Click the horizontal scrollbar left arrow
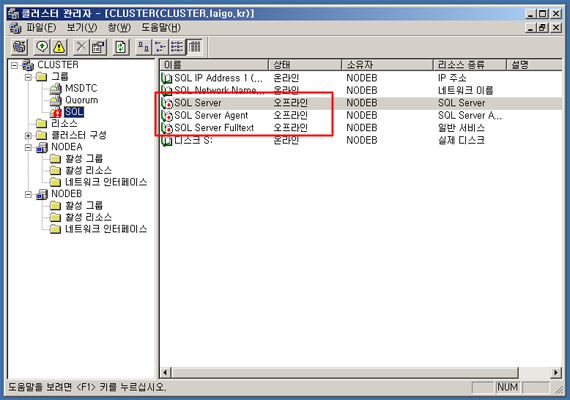 pyautogui.click(x=165, y=372)
